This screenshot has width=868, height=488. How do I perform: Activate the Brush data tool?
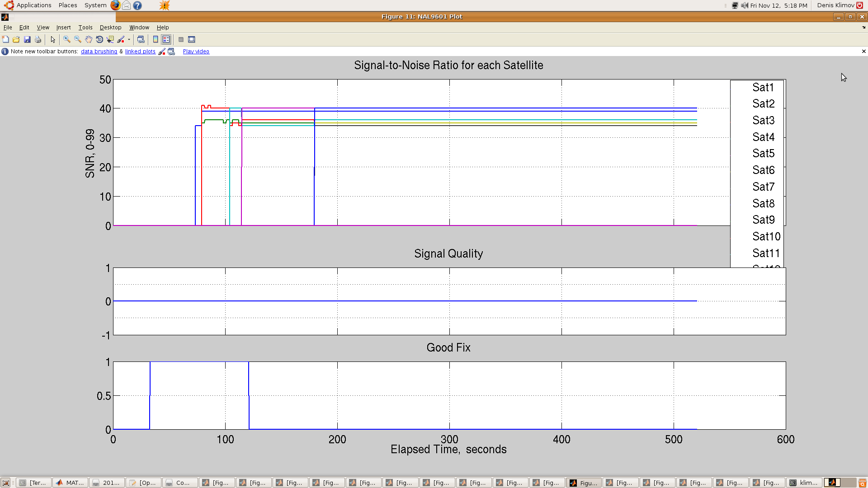pos(121,40)
